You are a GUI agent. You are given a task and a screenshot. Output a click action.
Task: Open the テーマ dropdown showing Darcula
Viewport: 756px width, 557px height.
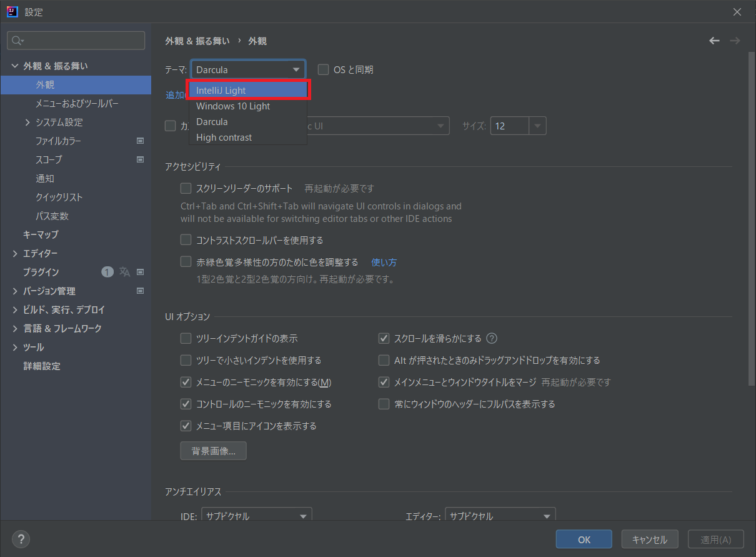pyautogui.click(x=248, y=69)
